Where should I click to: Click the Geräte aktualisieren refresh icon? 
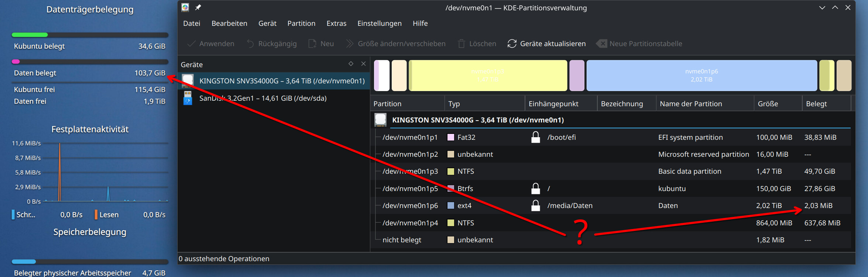(x=512, y=44)
